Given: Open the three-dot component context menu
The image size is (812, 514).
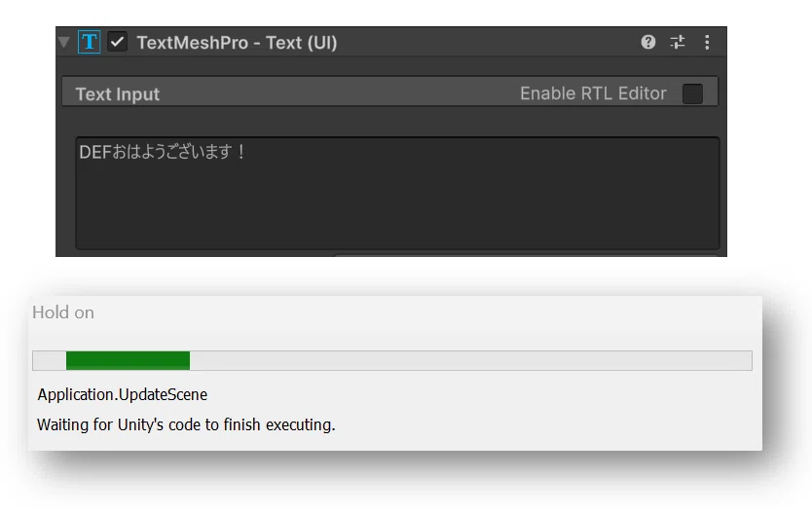Looking at the screenshot, I should click(x=707, y=42).
